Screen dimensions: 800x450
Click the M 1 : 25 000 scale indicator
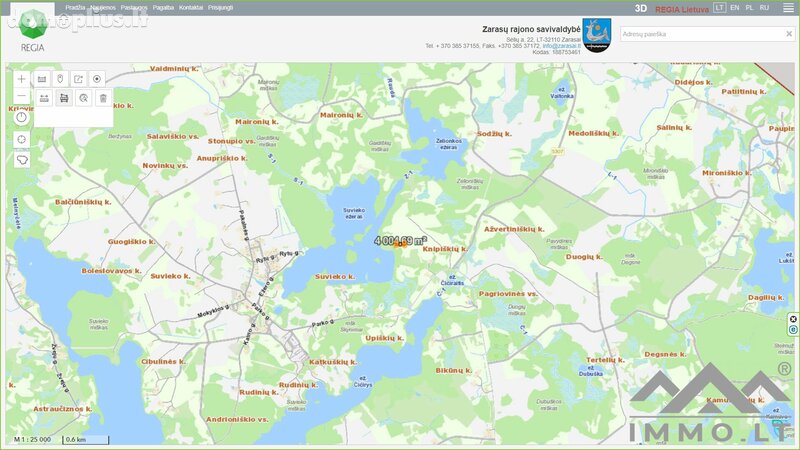point(32,439)
